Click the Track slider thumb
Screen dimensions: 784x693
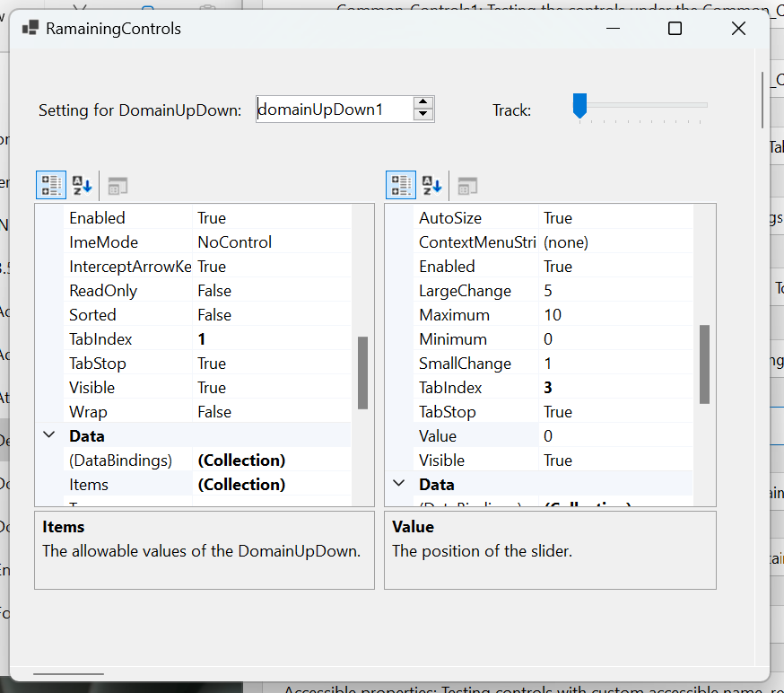(x=579, y=106)
